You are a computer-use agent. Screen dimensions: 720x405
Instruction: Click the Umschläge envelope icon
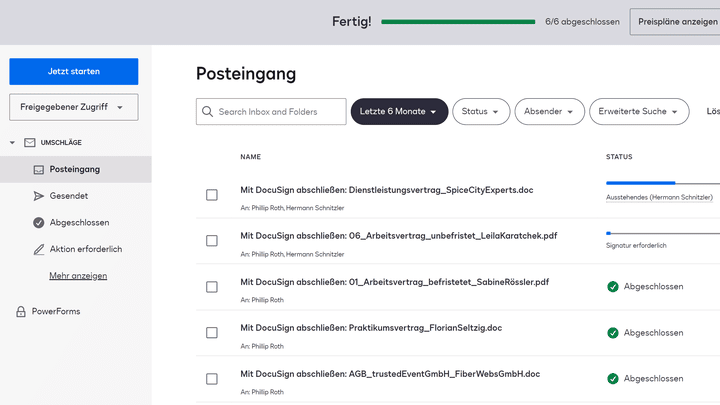tap(30, 143)
